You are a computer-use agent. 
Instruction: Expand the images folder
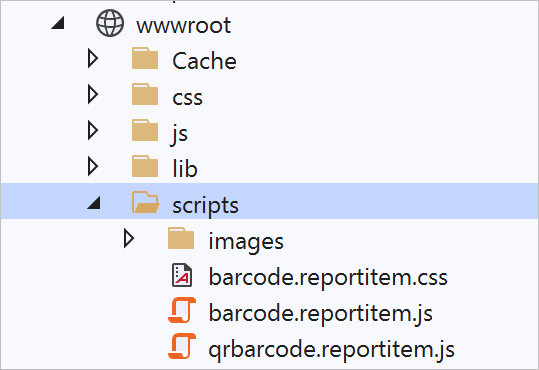pyautogui.click(x=129, y=239)
